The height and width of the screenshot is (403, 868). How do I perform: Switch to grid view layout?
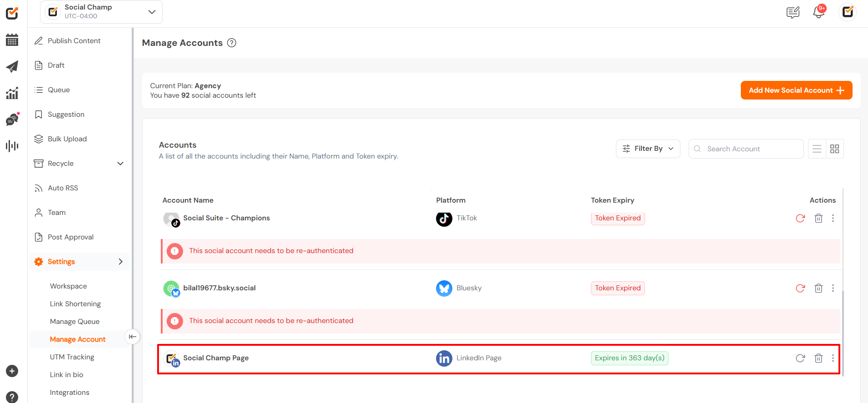click(x=835, y=149)
